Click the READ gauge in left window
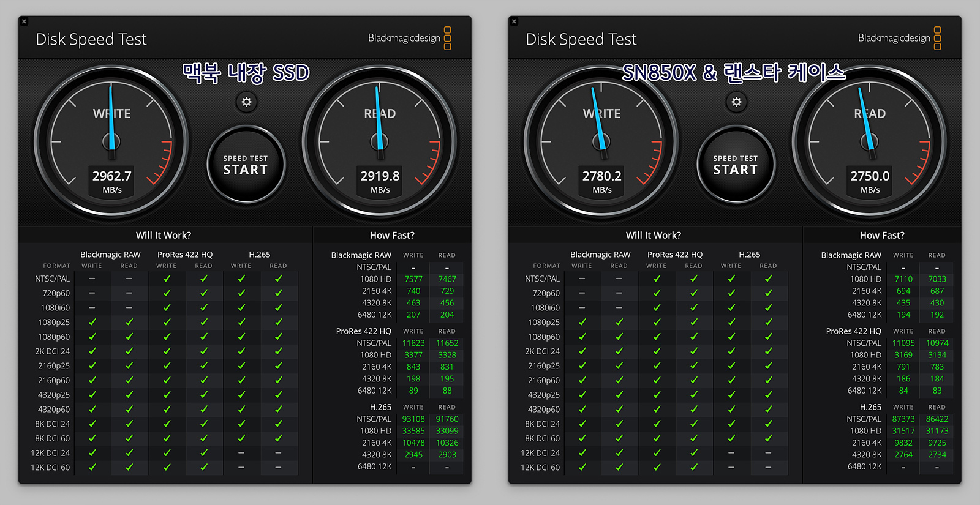This screenshot has height=505, width=980. click(380, 142)
